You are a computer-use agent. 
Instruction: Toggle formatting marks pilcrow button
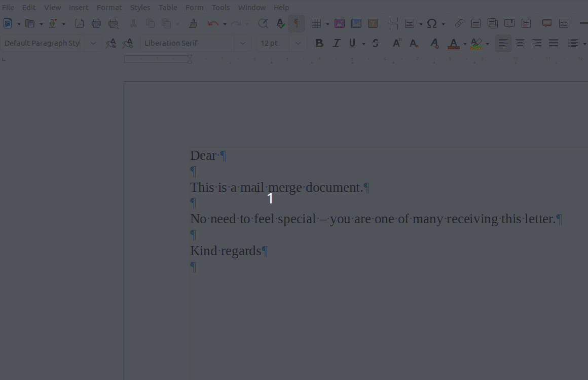point(297,23)
